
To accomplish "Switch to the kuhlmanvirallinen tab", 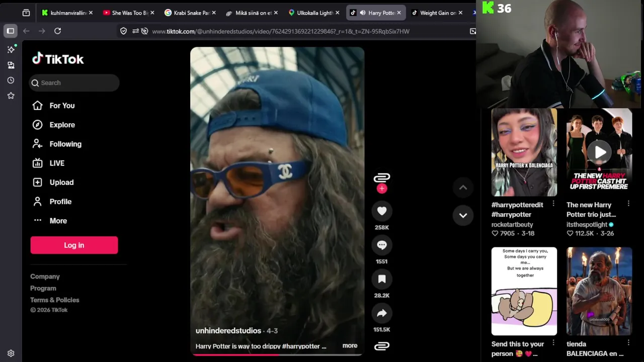I will point(67,13).
